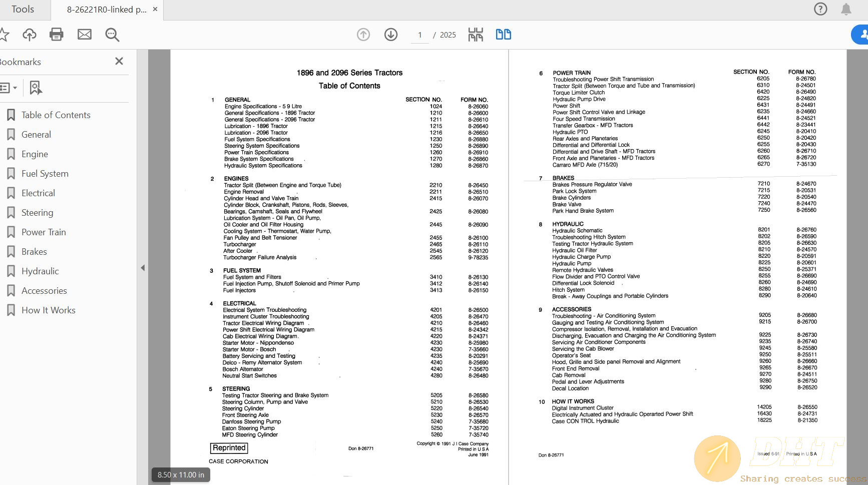Viewport: 868px width, 485px height.
Task: Open the page thumbnails view icon
Action: (x=475, y=34)
